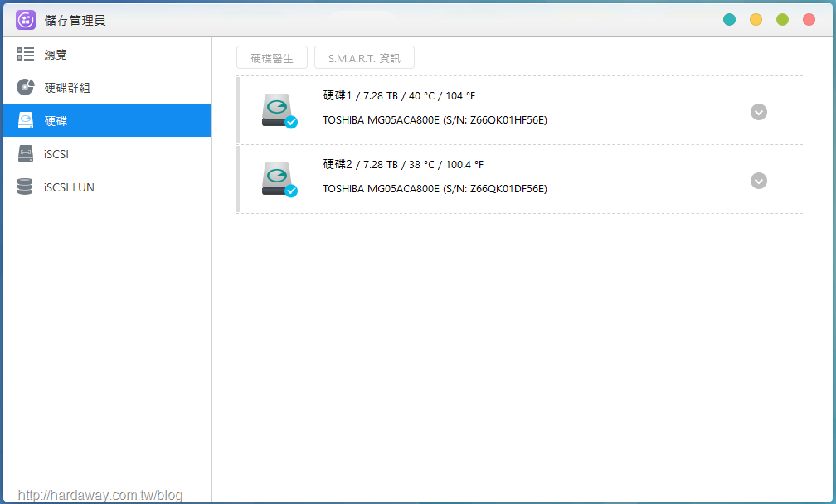The height and width of the screenshot is (504, 836).
Task: Select the 硬碟1 / 7.28 TB / 40 °C text
Action: point(399,96)
